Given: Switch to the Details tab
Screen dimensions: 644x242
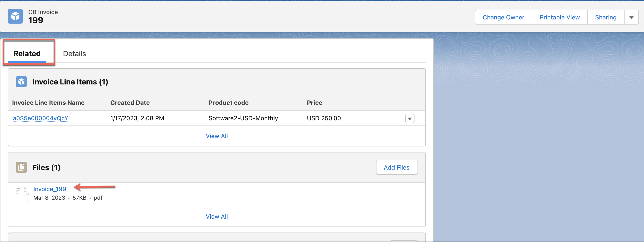Looking at the screenshot, I should (x=74, y=54).
